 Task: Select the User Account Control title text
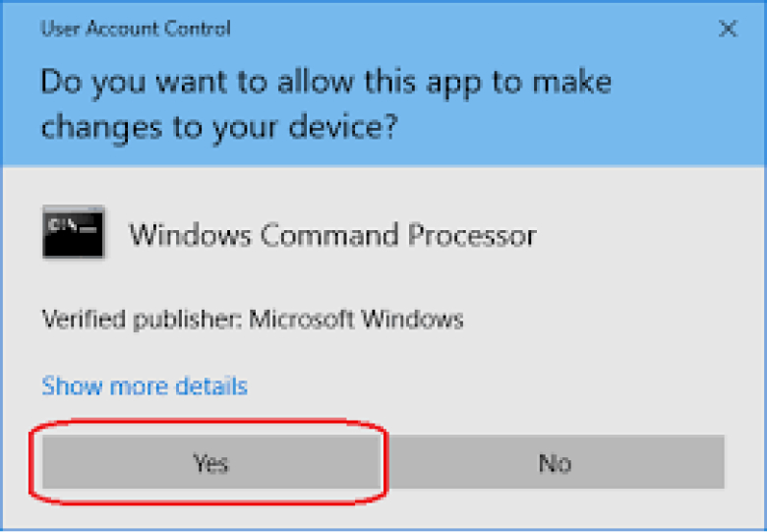pos(136,29)
